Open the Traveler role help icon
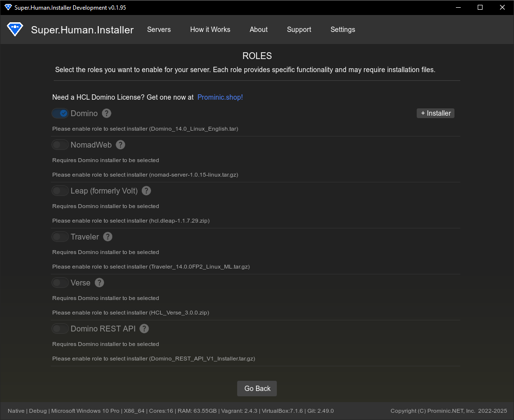 [107, 237]
